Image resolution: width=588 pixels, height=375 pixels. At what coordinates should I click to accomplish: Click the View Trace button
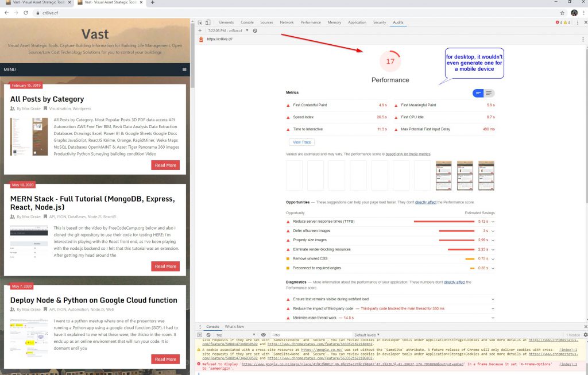click(x=301, y=142)
